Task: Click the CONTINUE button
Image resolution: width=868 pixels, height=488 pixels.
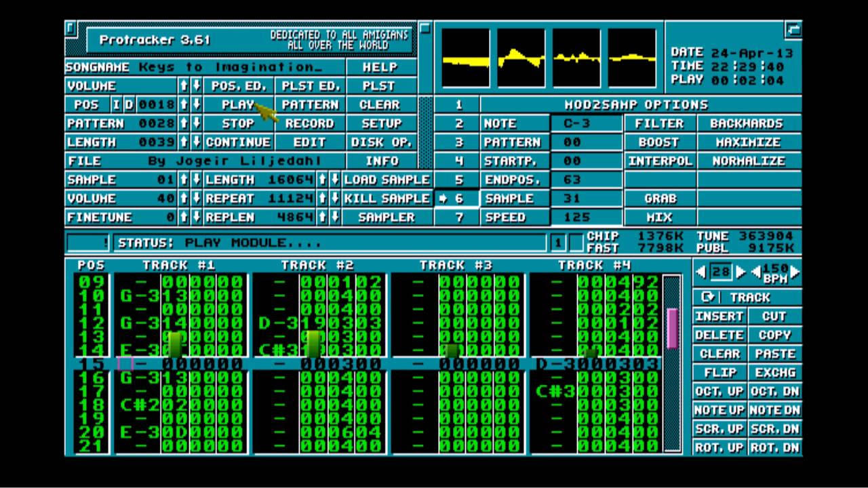Action: (238, 143)
